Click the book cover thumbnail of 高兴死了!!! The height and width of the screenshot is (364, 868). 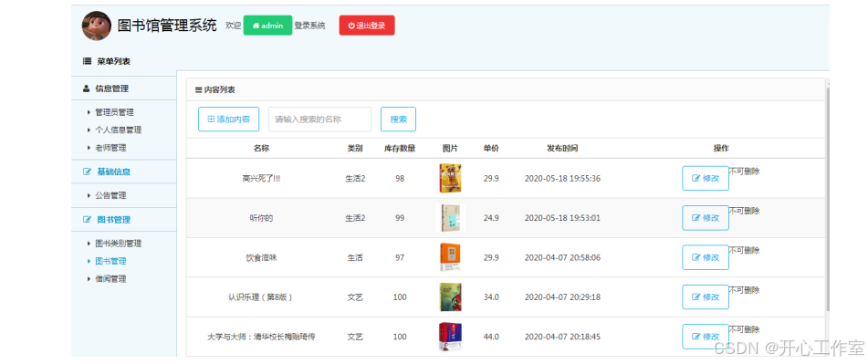451,178
